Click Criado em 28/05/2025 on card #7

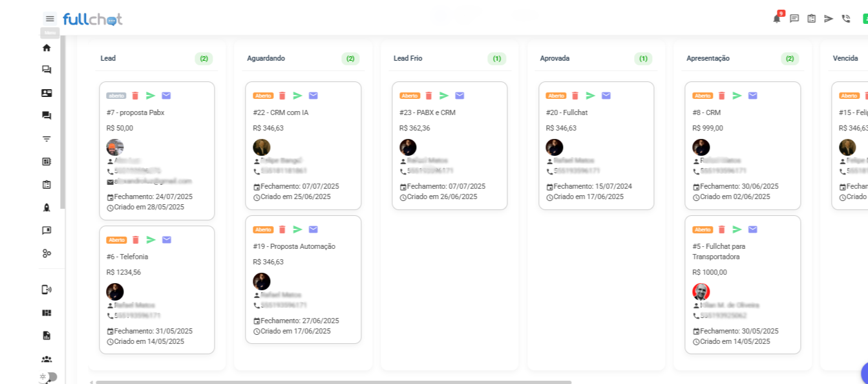[145, 207]
